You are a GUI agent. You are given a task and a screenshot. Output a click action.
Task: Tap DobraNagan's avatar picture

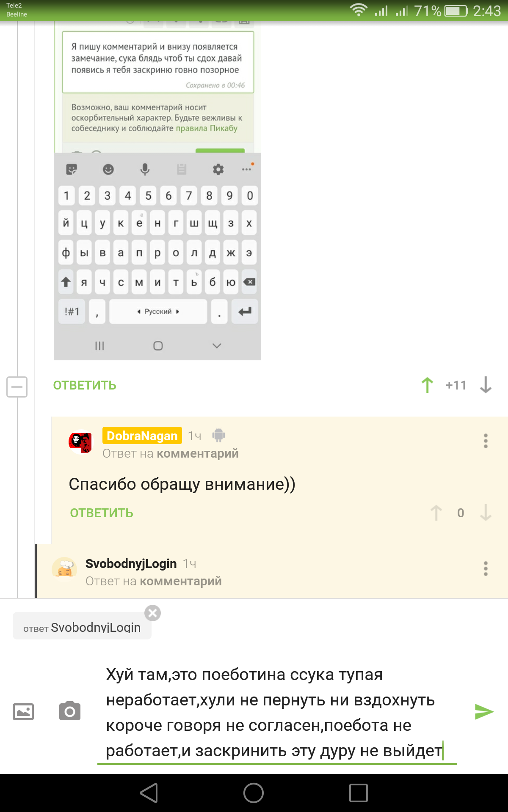[80, 442]
